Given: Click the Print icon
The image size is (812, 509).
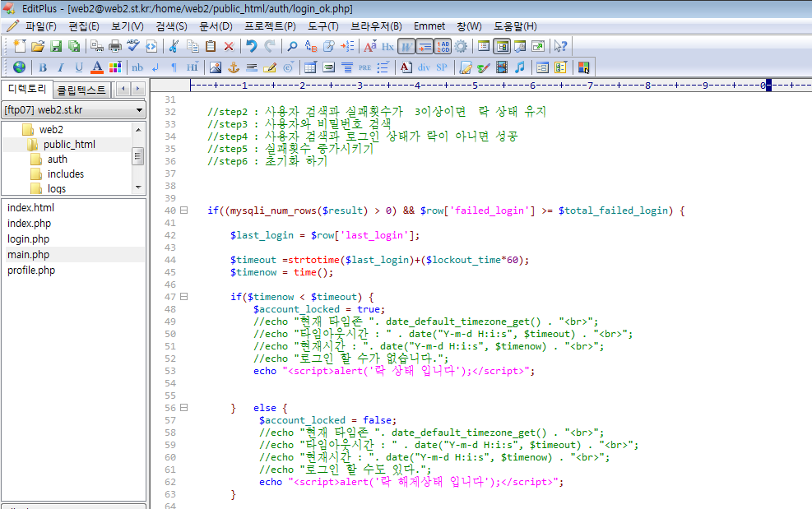Looking at the screenshot, I should tap(115, 46).
